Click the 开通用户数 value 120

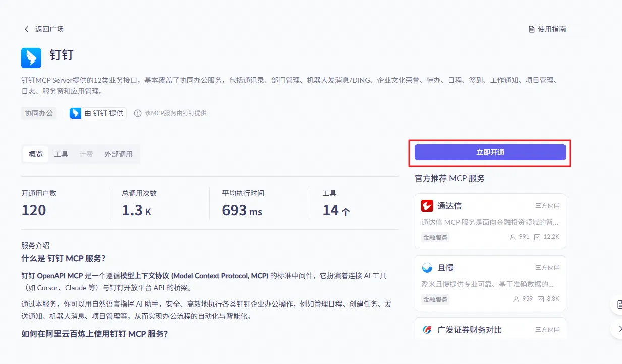coord(34,210)
